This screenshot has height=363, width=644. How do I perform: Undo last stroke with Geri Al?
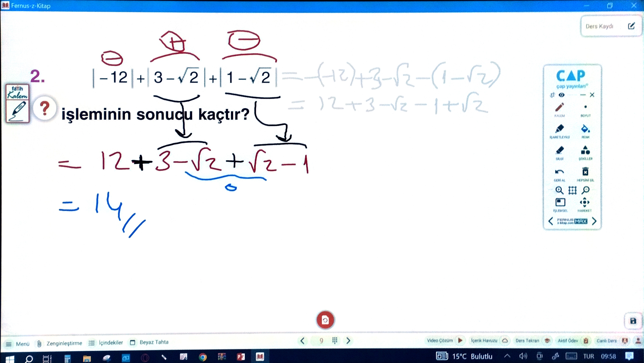559,172
